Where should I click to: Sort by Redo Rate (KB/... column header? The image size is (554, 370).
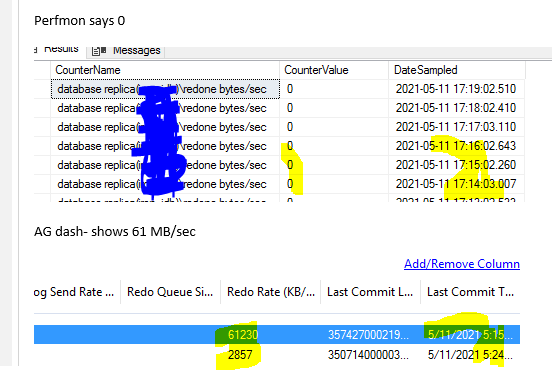tap(271, 292)
